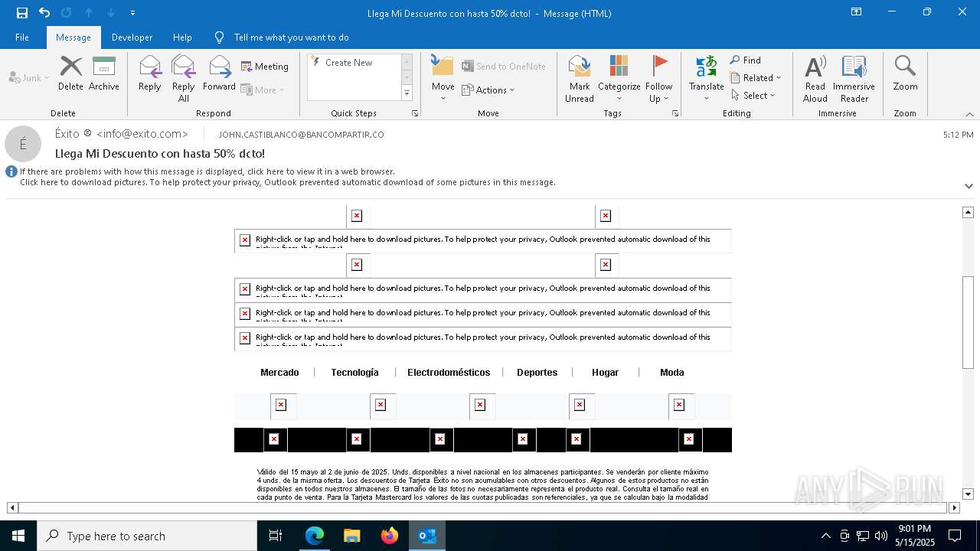980x551 pixels.
Task: Archive this message
Action: 104,73
